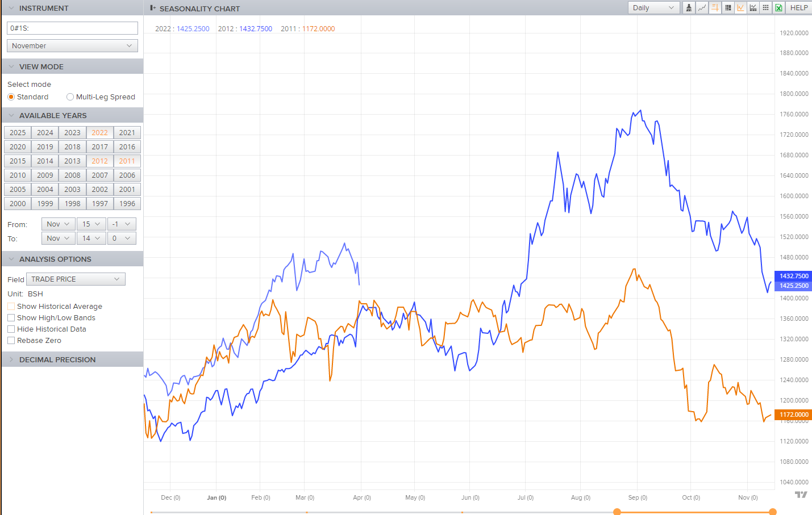812x515 pixels.
Task: Check Hide Historical Data
Action: [x=11, y=329]
